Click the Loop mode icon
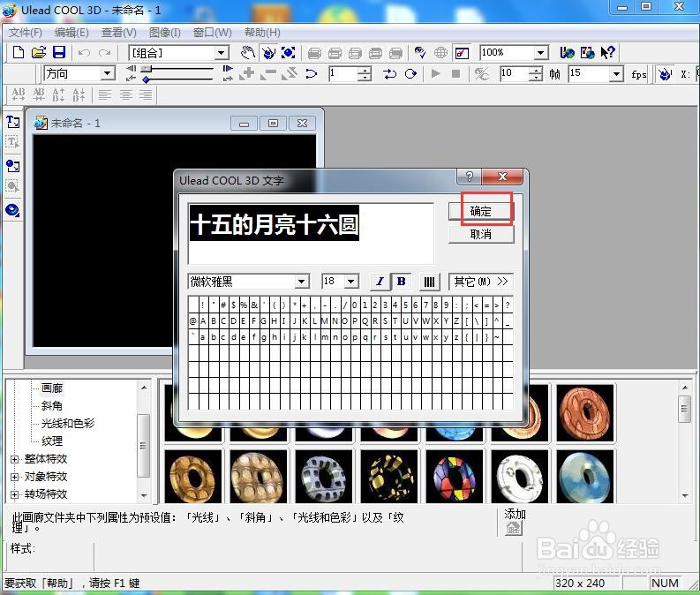The height and width of the screenshot is (595, 700). [x=389, y=73]
